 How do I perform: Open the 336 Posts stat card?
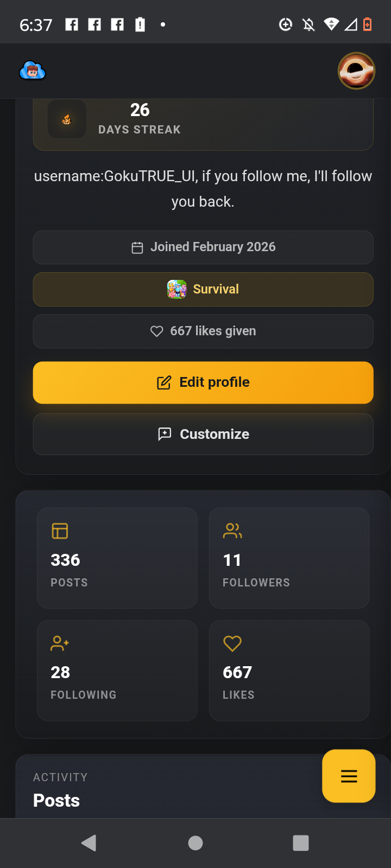pos(117,558)
